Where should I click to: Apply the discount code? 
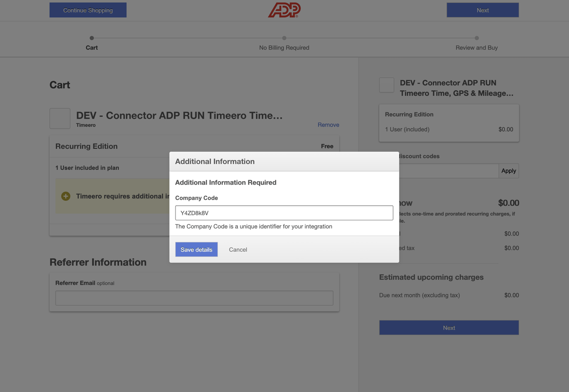tap(508, 171)
